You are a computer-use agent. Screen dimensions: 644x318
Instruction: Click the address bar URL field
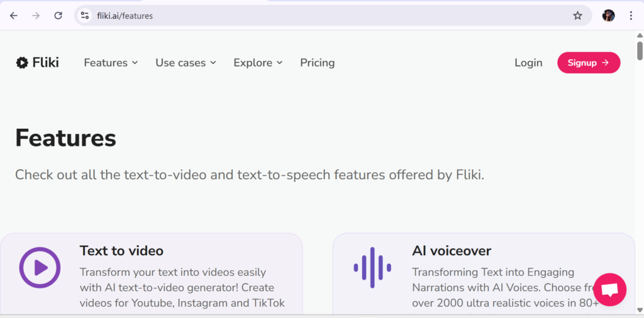pos(314,16)
